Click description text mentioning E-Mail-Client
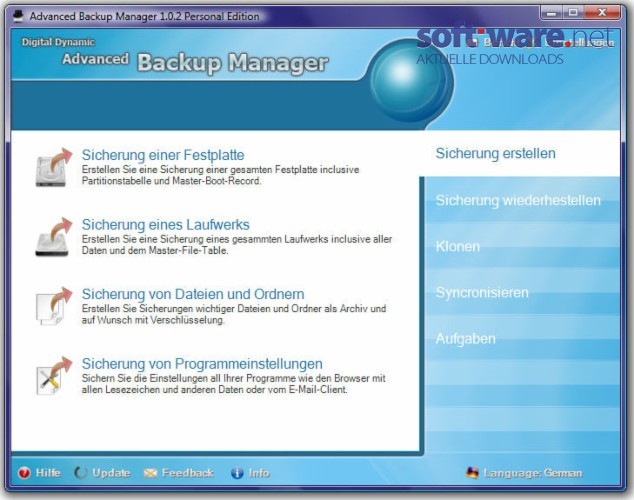 233,384
